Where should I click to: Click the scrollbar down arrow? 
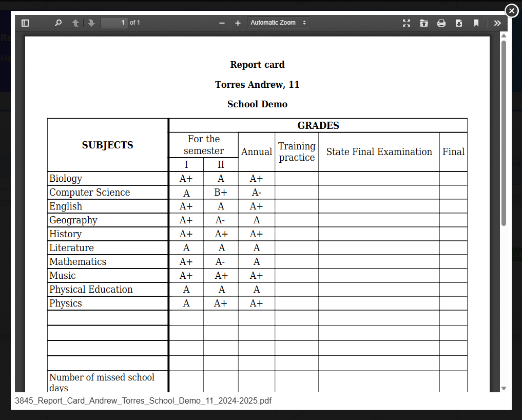point(504,388)
